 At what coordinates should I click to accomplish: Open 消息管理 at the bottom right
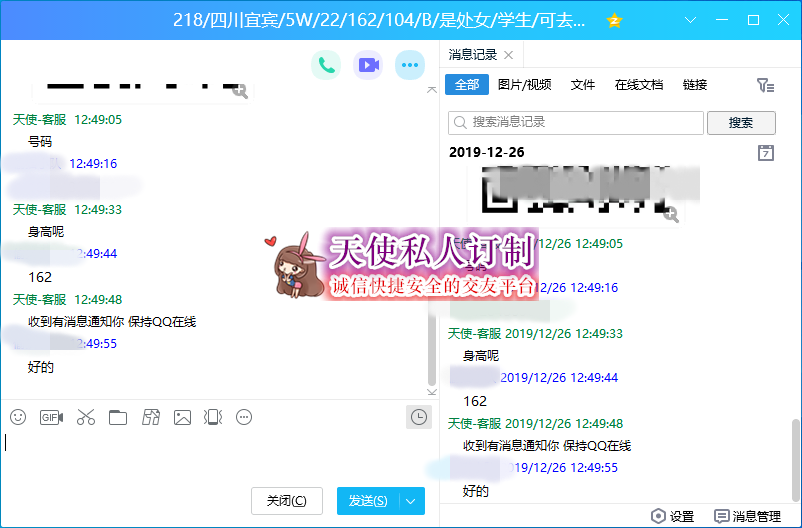point(747,517)
